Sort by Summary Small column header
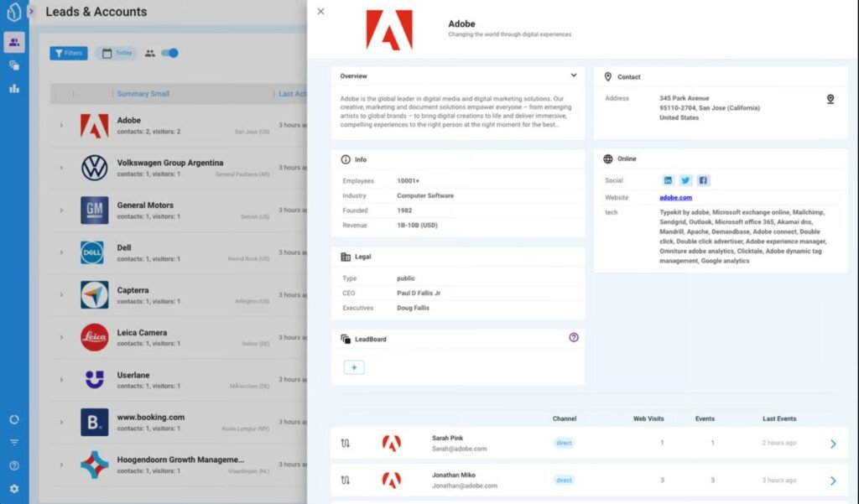 tap(143, 94)
